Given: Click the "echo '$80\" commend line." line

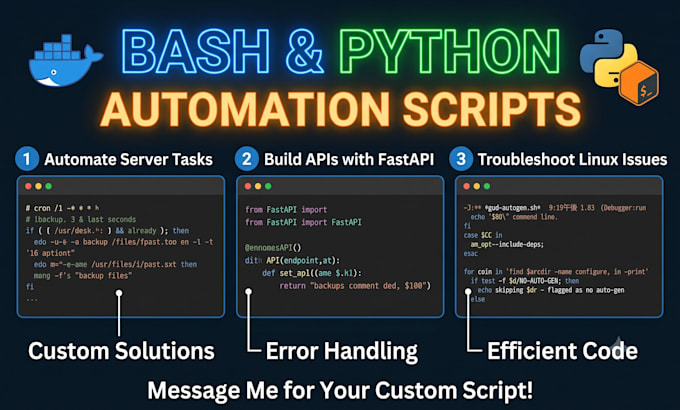Looking at the screenshot, I should click(513, 217).
